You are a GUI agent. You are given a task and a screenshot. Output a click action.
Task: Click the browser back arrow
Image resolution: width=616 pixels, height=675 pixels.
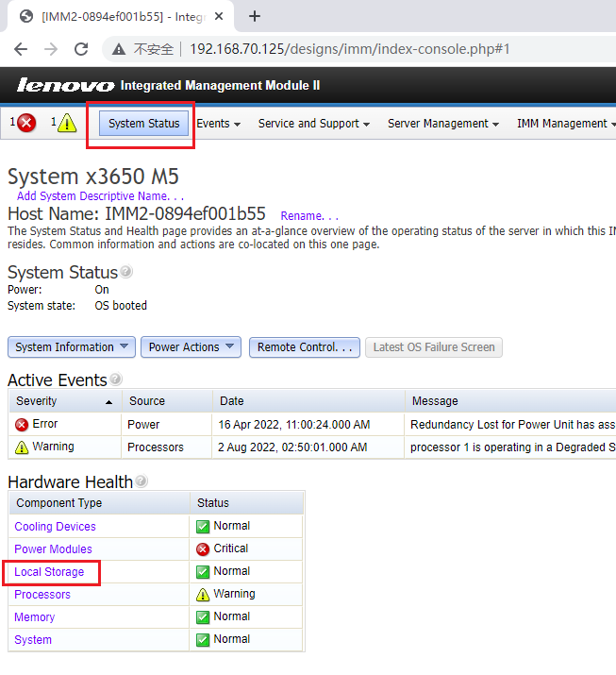click(x=21, y=49)
